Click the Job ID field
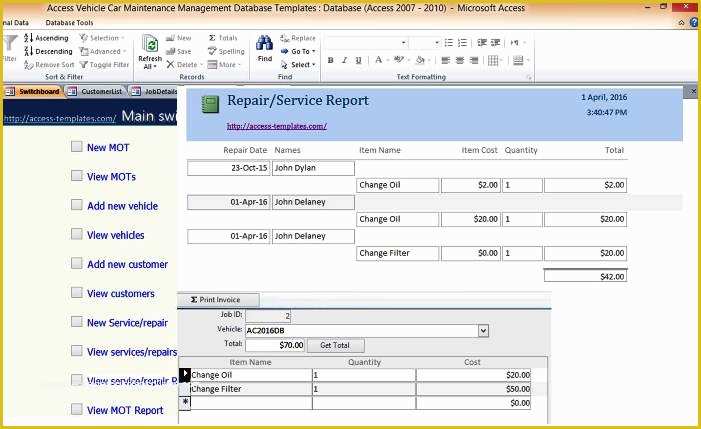701x429 pixels. click(x=268, y=316)
